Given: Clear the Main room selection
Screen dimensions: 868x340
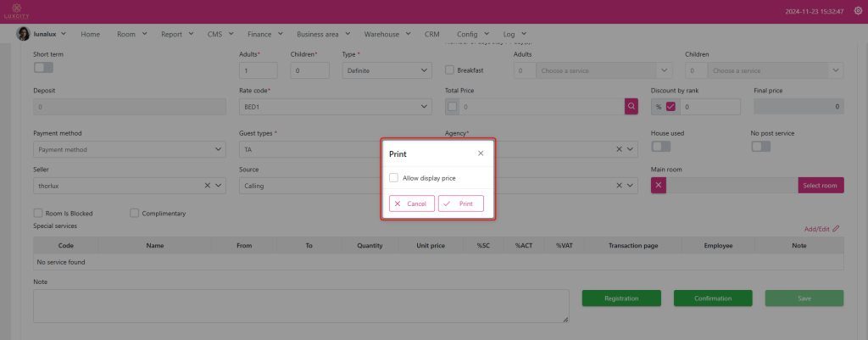Looking at the screenshot, I should (x=659, y=186).
